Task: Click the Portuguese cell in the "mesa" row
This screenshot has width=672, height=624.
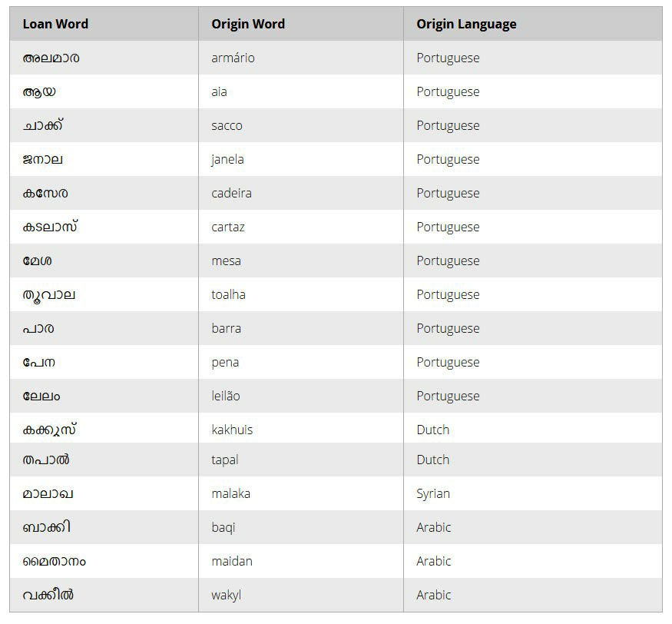Action: tap(448, 261)
